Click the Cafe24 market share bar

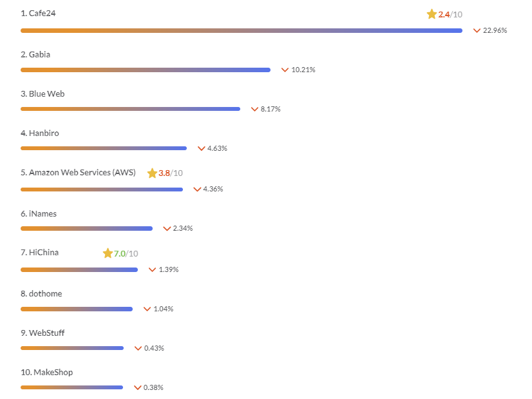241,30
